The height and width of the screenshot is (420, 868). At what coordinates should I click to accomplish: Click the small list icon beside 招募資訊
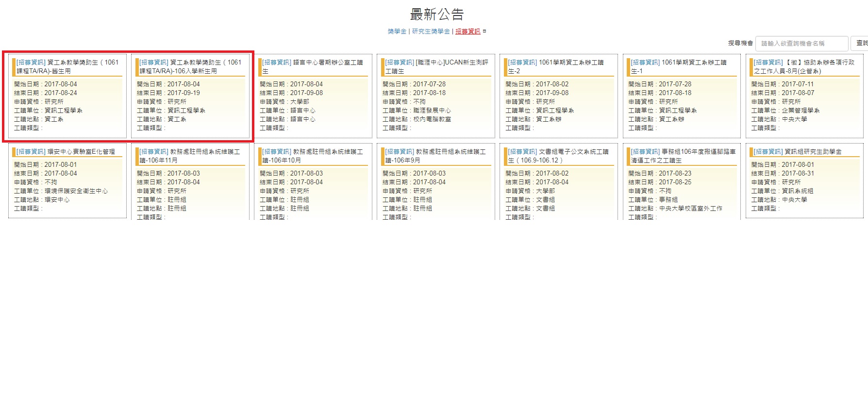484,32
